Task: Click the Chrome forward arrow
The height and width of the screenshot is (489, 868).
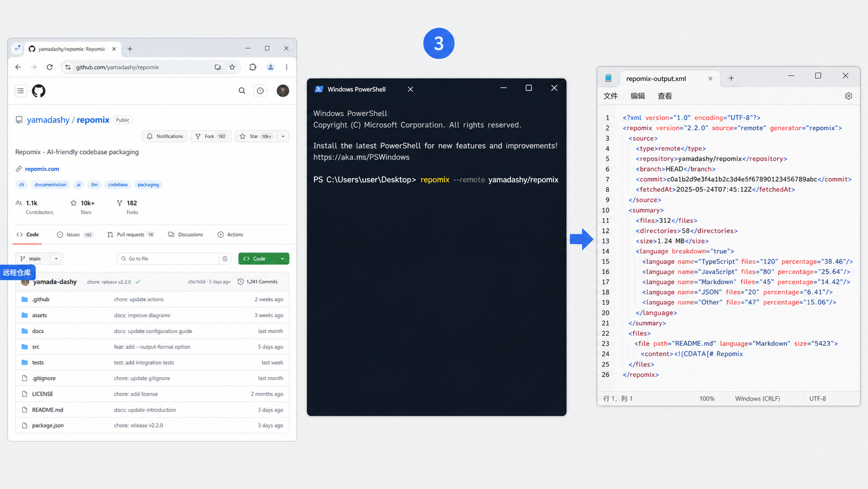Action: (x=34, y=67)
